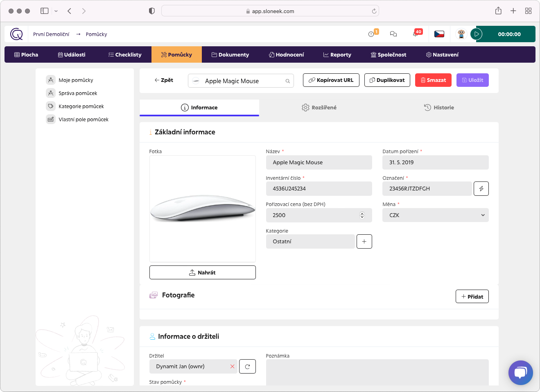The height and width of the screenshot is (392, 540).
Task: Open the Kategorie Ostatní selector
Action: coord(310,241)
